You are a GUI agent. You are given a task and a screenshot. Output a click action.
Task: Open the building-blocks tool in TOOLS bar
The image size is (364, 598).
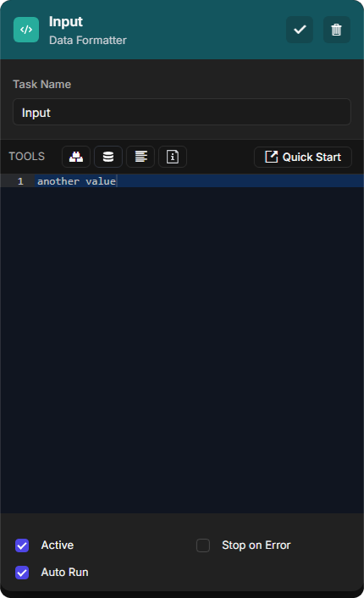(x=76, y=157)
